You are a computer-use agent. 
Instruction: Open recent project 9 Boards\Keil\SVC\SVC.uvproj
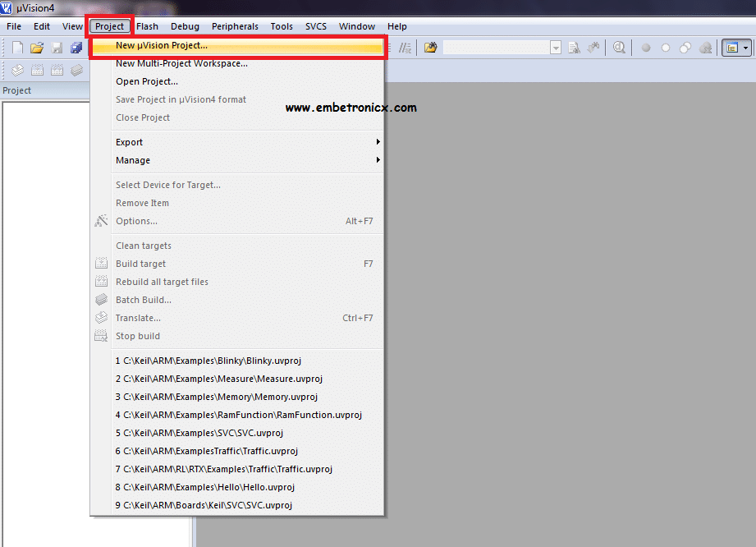238,505
